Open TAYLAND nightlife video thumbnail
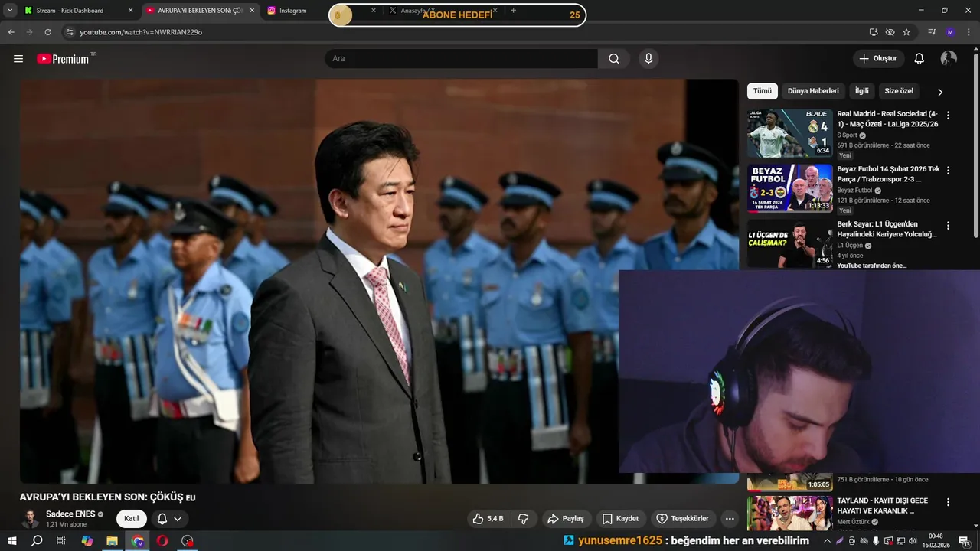The image size is (980, 551). click(x=790, y=514)
